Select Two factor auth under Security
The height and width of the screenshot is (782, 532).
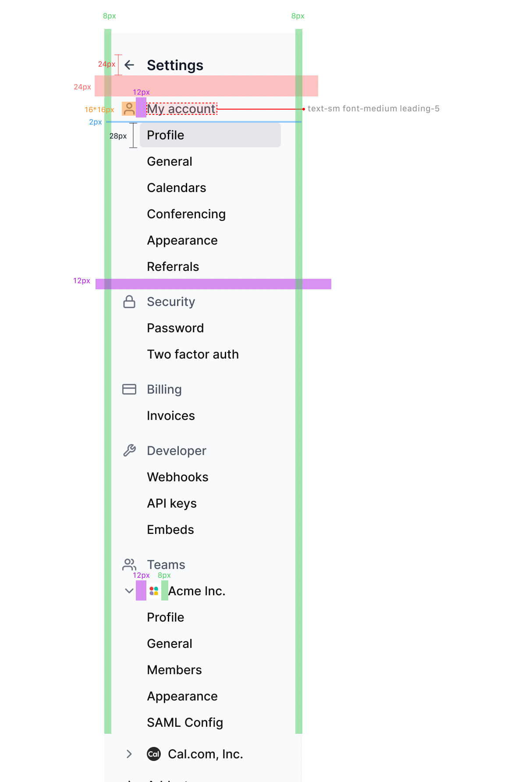[193, 354]
